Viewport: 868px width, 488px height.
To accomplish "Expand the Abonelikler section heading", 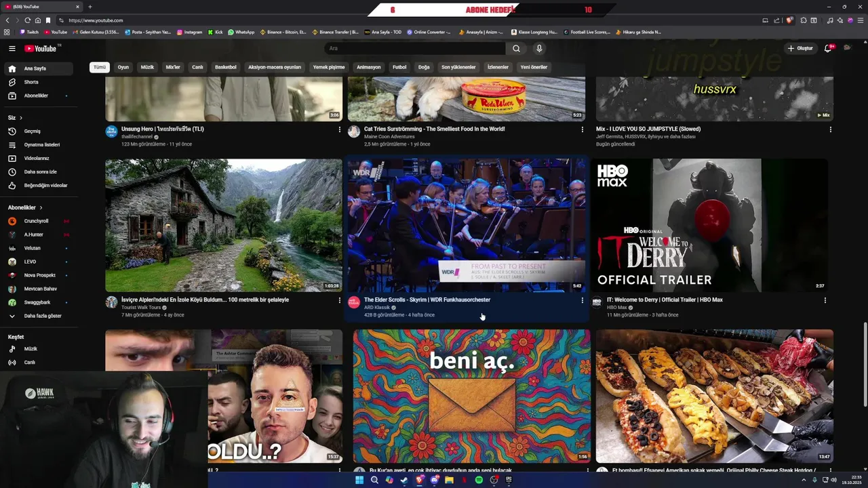I will (25, 207).
